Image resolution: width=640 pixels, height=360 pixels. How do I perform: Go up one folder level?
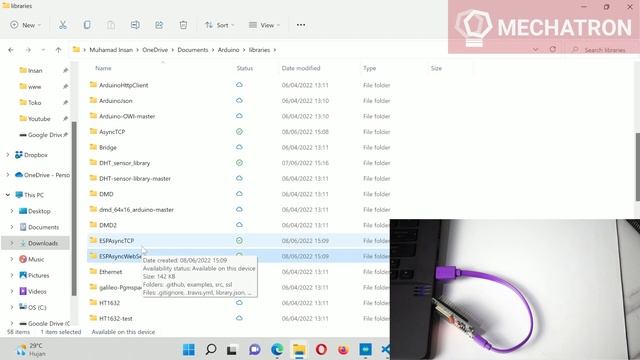pos(58,50)
